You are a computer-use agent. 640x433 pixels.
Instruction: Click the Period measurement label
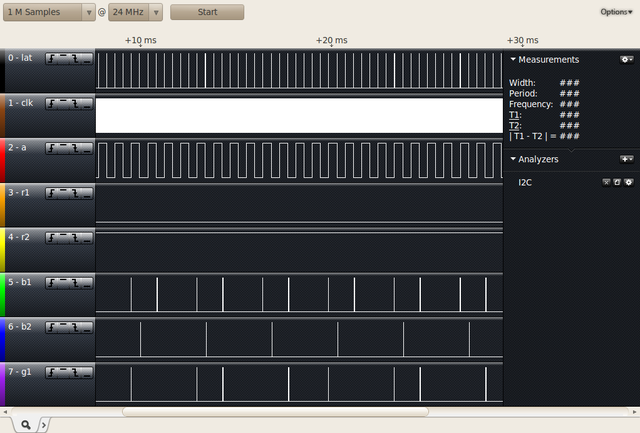[523, 93]
